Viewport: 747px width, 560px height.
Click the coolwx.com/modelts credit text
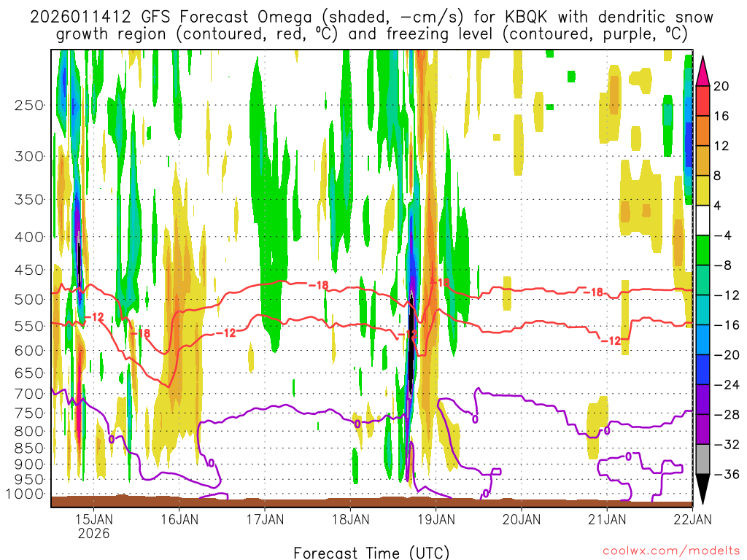[x=671, y=551]
